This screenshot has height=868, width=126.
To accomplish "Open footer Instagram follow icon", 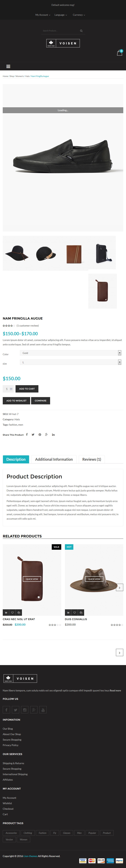I will point(25,710).
